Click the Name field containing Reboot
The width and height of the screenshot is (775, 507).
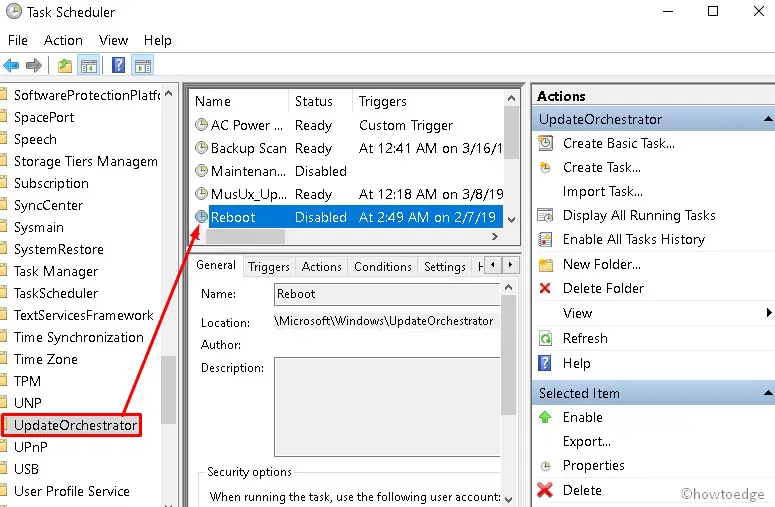click(387, 295)
